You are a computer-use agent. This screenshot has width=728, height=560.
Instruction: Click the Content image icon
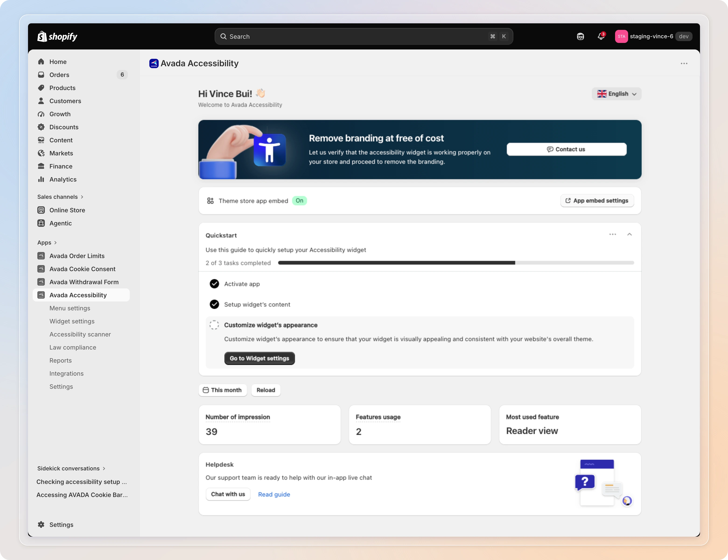point(41,140)
